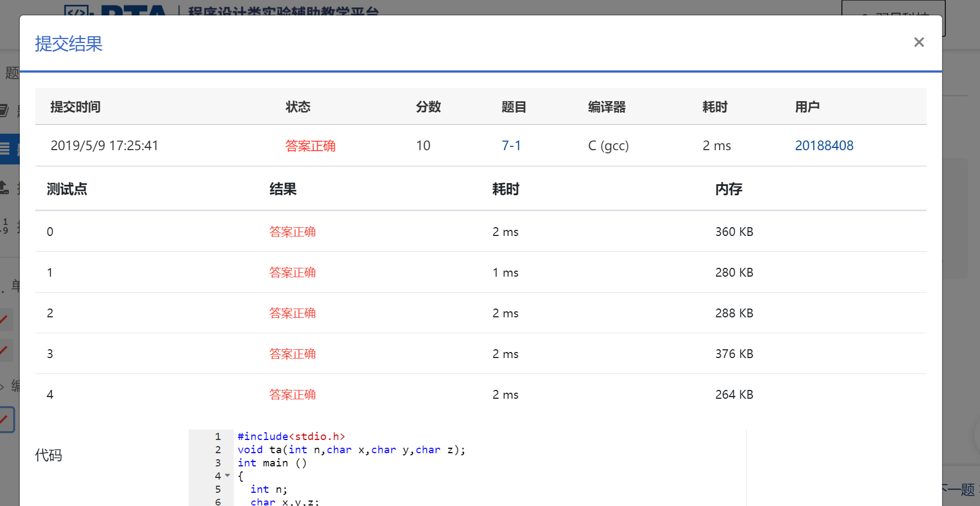Click the 1 ms time of test point 1
980x506 pixels.
(505, 272)
